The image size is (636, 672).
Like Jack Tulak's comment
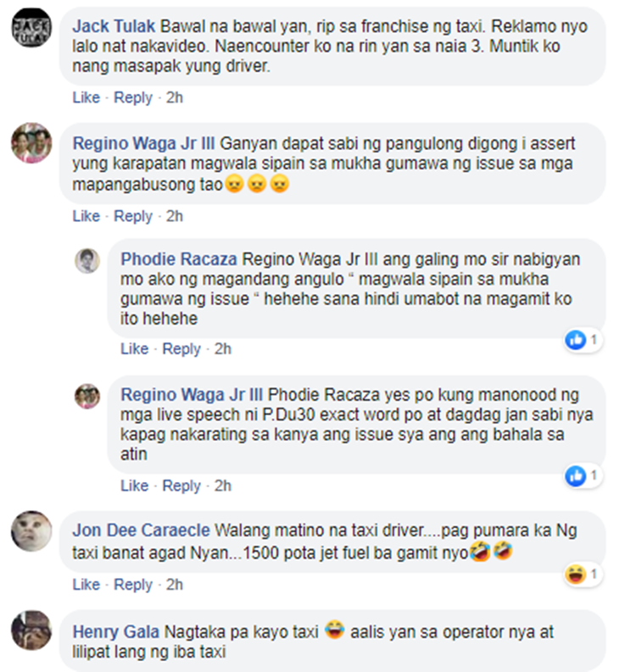tap(86, 97)
